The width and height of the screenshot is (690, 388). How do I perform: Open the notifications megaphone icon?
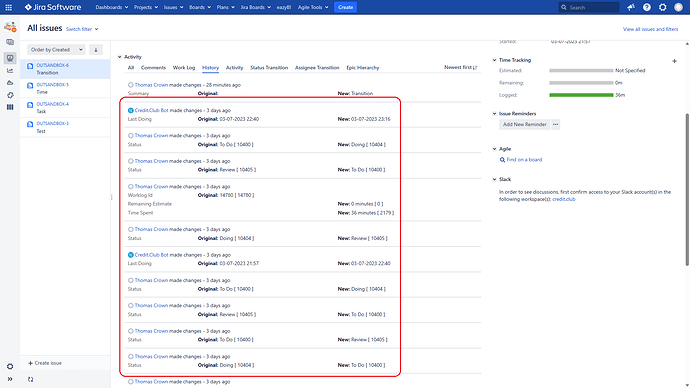(x=631, y=7)
